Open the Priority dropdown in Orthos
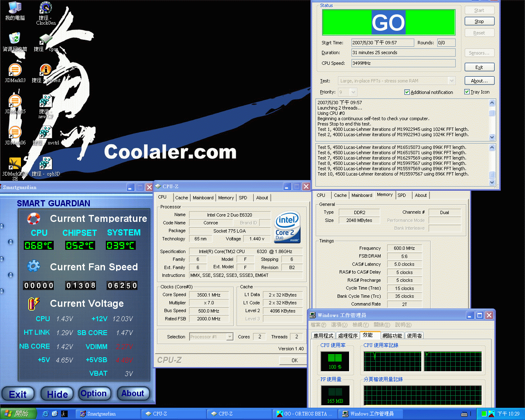Image resolution: width=525 pixels, height=420 pixels. (x=353, y=92)
